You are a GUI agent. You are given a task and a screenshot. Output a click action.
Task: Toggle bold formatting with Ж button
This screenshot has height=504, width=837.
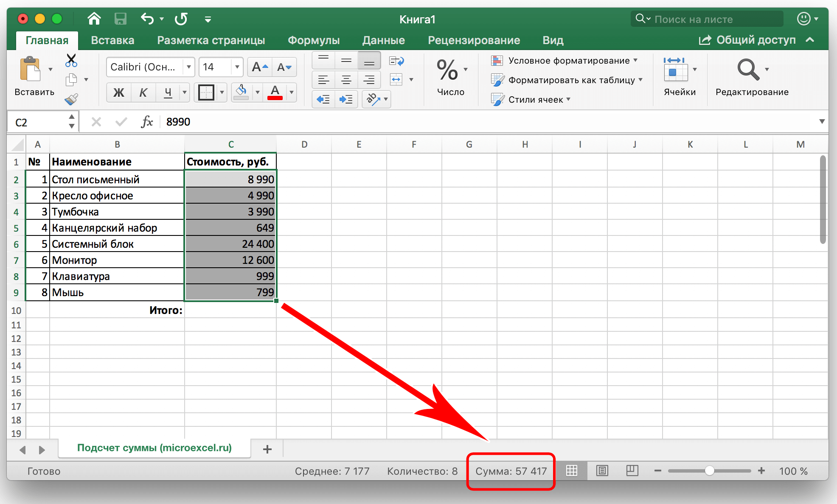pyautogui.click(x=119, y=92)
